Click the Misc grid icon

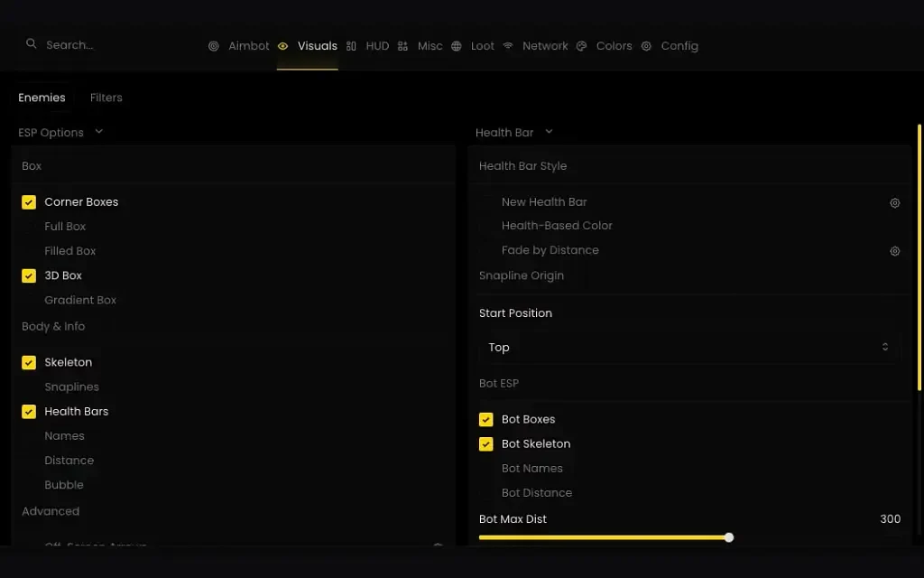pyautogui.click(x=402, y=46)
